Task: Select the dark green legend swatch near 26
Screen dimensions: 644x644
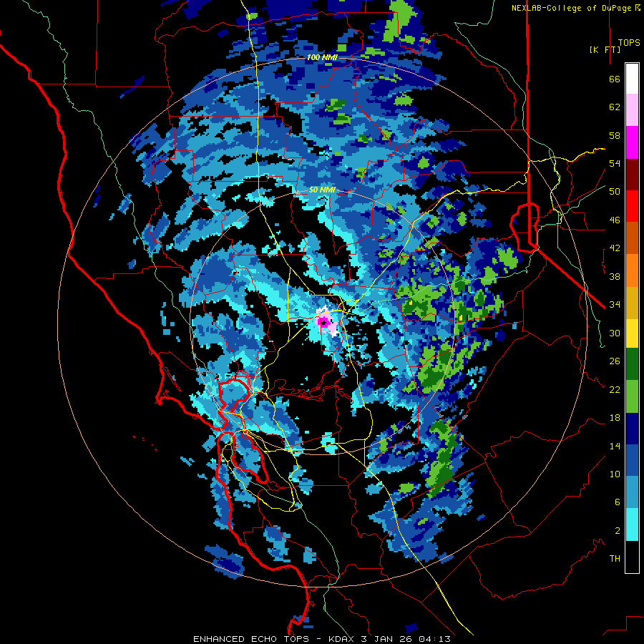Action: [632, 364]
